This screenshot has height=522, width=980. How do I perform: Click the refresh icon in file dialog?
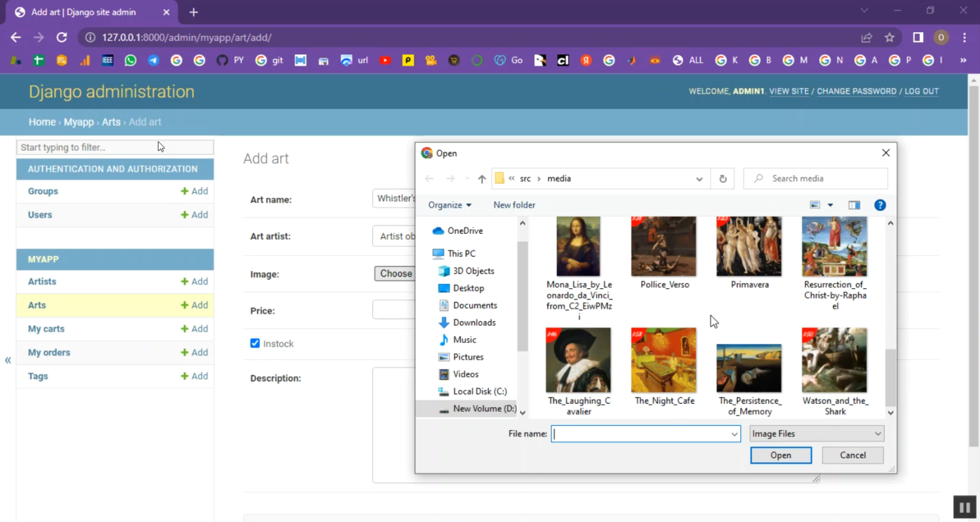pos(723,179)
